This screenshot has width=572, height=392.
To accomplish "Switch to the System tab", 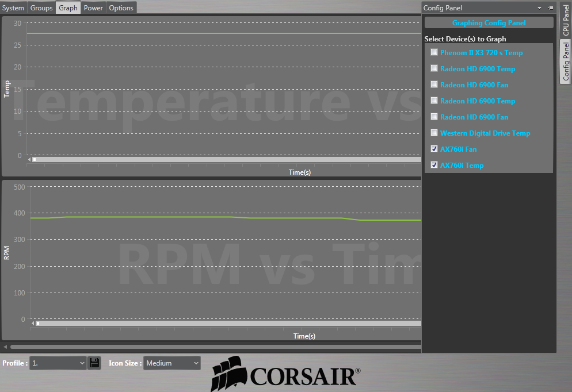I will 13,7.
